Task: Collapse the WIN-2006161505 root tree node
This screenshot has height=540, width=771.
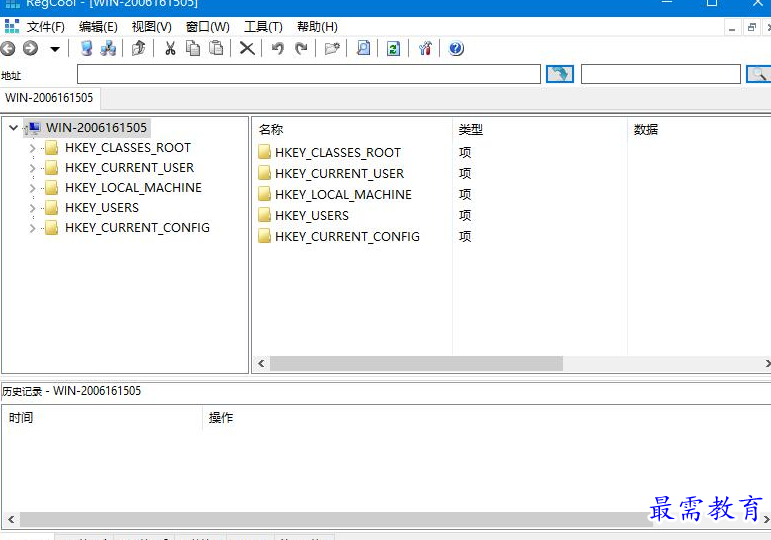Action: point(13,128)
